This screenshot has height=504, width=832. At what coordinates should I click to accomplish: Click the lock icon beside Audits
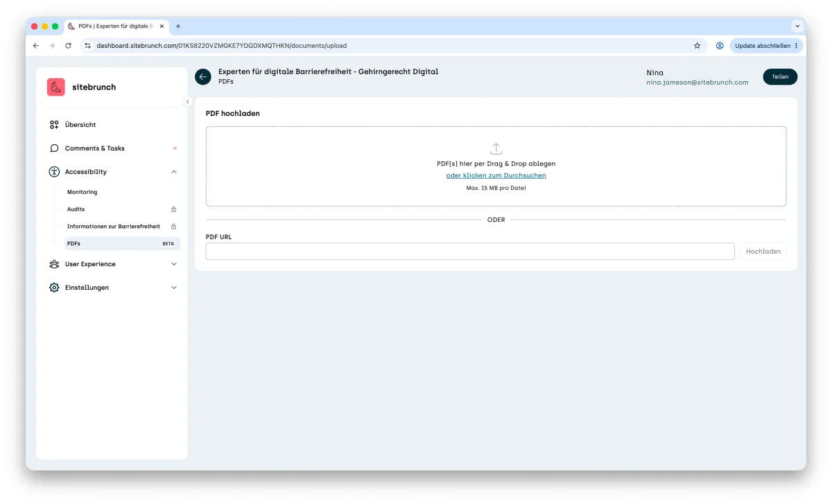(x=173, y=209)
